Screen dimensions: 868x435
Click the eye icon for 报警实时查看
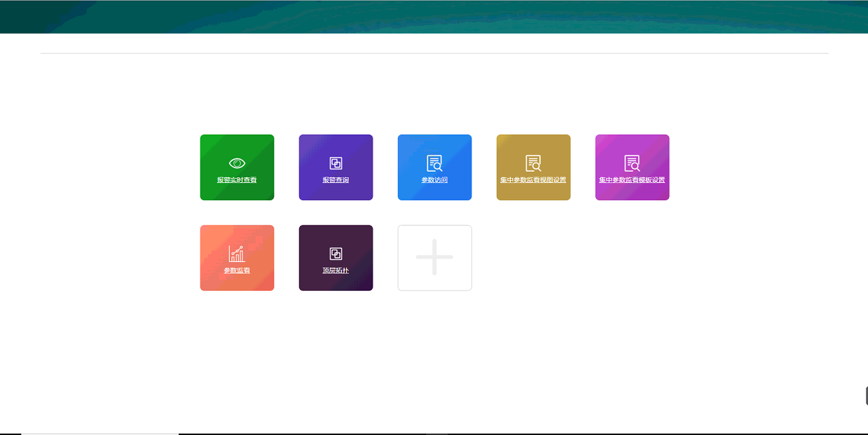237,163
